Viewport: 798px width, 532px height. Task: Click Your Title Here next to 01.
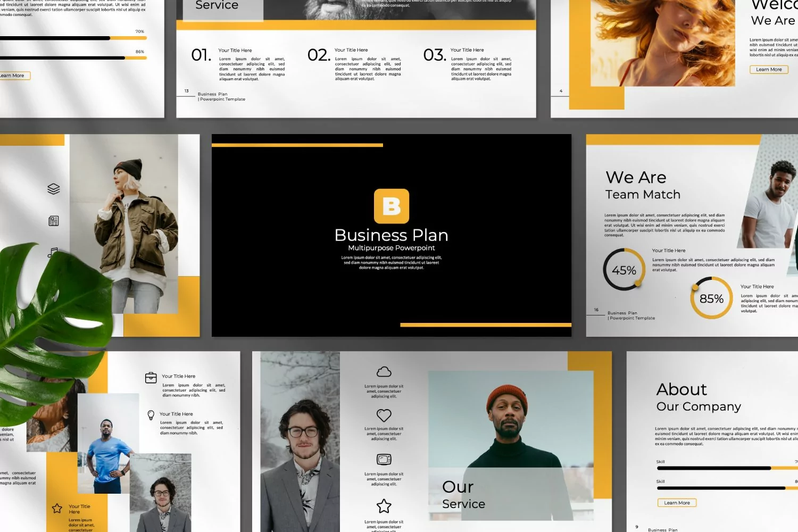click(x=235, y=51)
